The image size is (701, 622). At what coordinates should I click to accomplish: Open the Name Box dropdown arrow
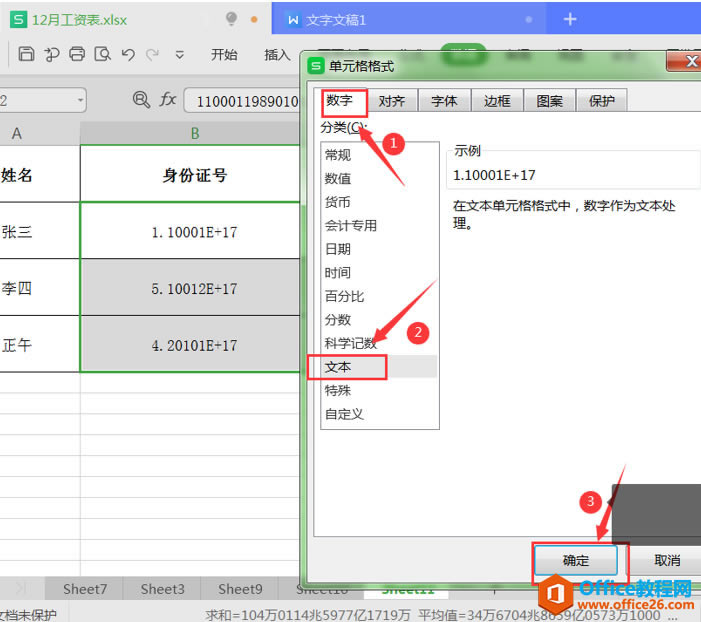[80, 100]
